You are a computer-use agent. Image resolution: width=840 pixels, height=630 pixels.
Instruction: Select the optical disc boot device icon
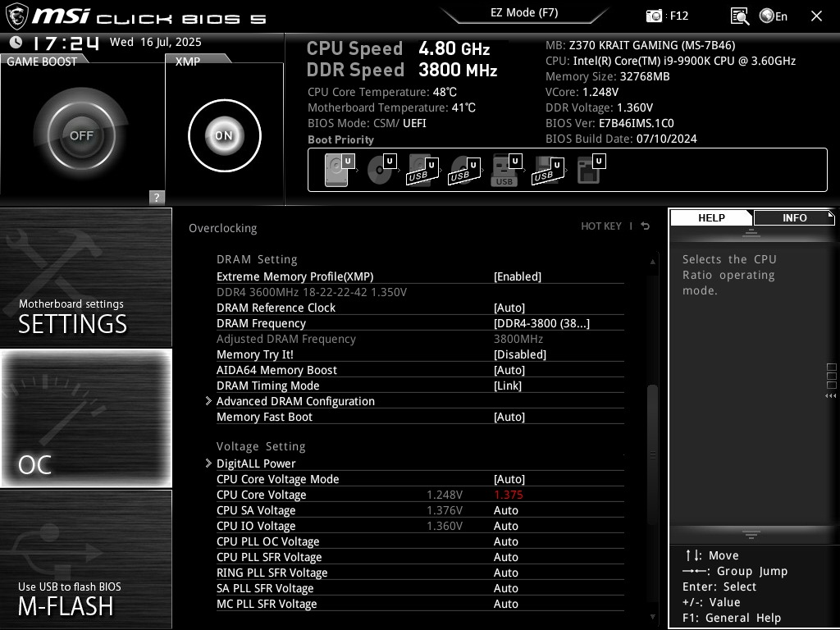[381, 170]
